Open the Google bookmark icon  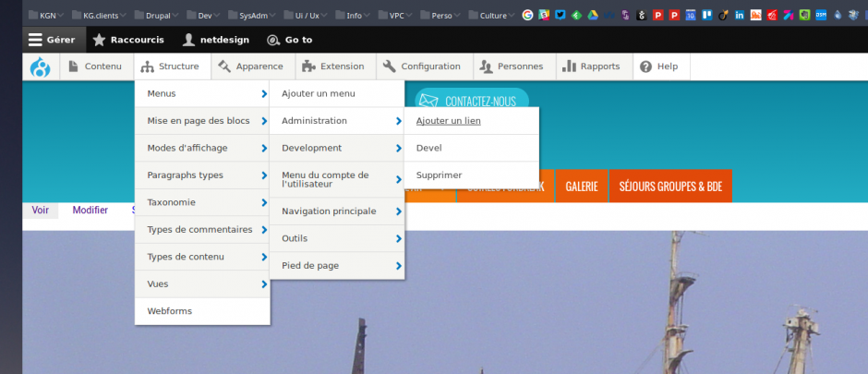[x=527, y=15]
